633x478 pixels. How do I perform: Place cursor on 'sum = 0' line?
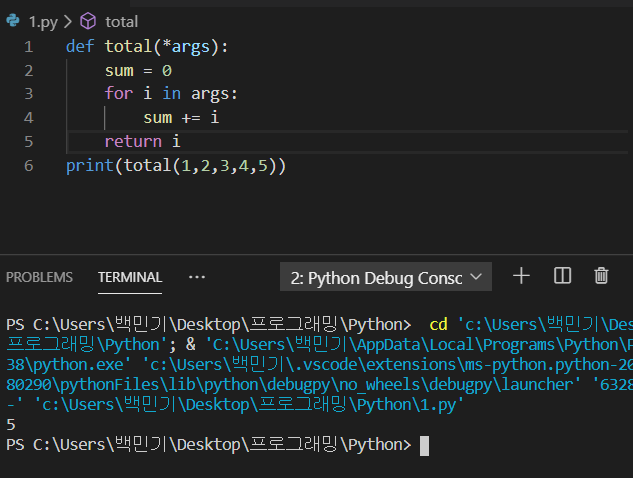138,70
